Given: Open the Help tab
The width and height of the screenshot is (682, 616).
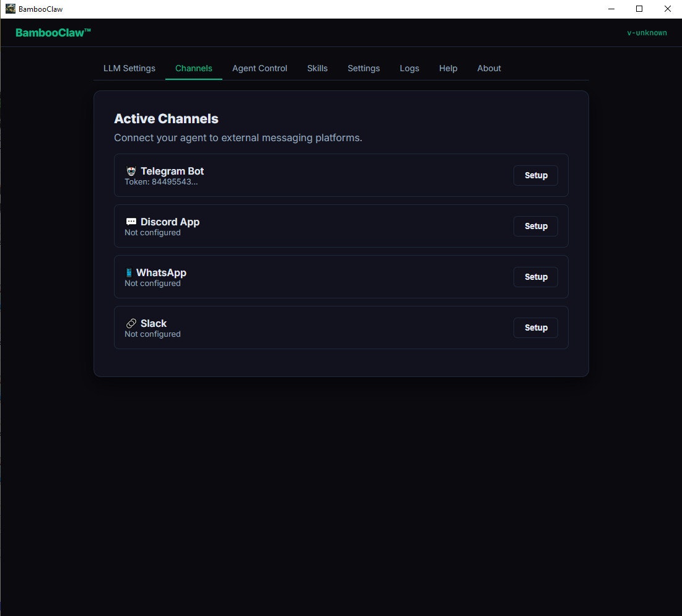Looking at the screenshot, I should (448, 68).
